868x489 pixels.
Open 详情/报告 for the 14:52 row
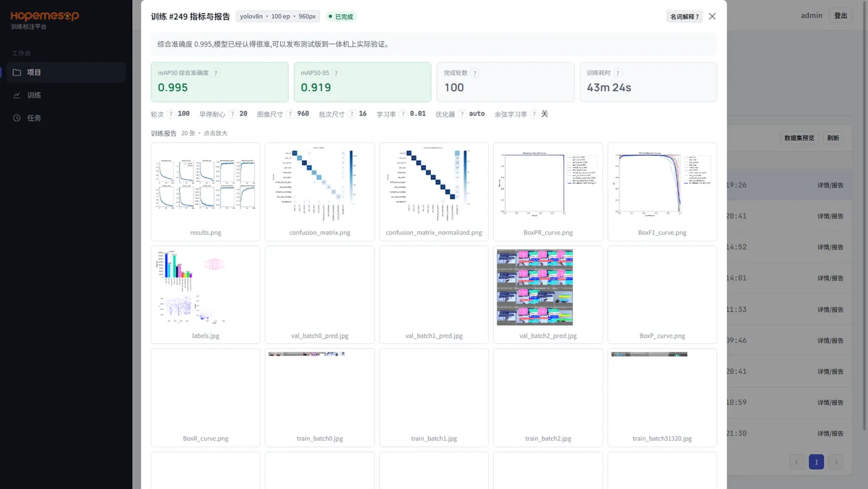[830, 247]
